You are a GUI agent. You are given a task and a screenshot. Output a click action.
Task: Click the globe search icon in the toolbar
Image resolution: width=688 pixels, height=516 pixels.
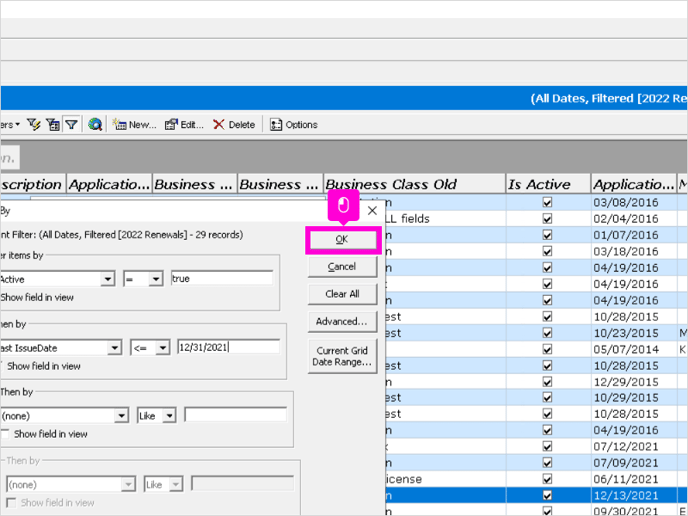click(x=95, y=125)
